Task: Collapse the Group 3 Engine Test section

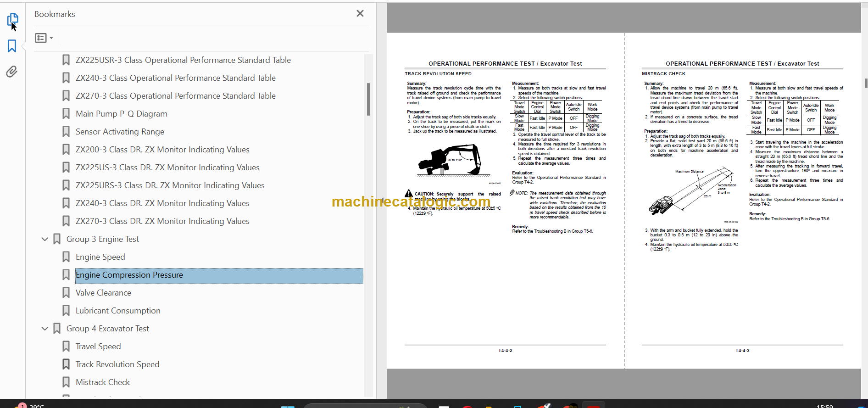Action: click(45, 239)
